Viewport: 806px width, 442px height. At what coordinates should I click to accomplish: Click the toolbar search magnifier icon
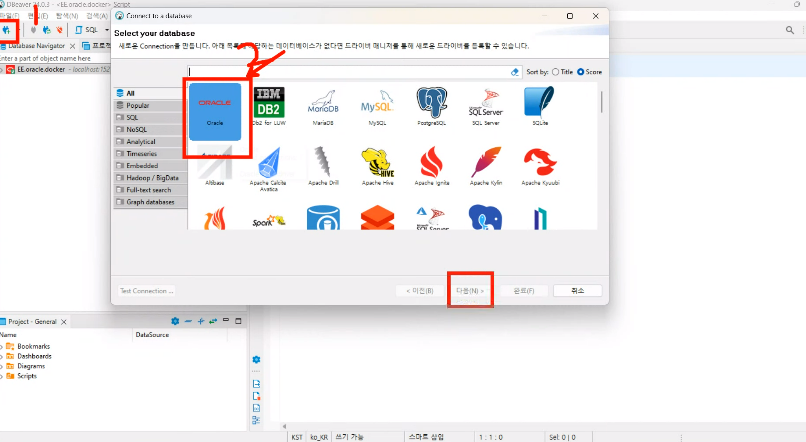pyautogui.click(x=790, y=30)
